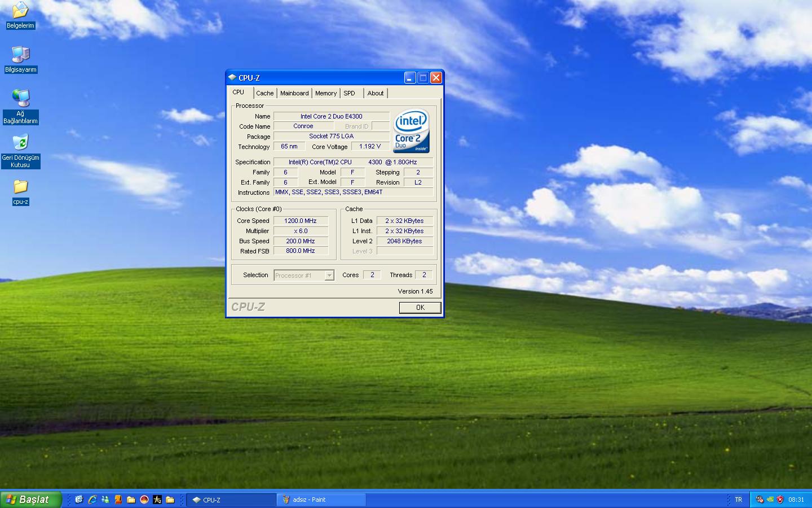Click the Level 2 value 2048 KBytes
Viewport: 812px width, 508px height.
pyautogui.click(x=405, y=241)
